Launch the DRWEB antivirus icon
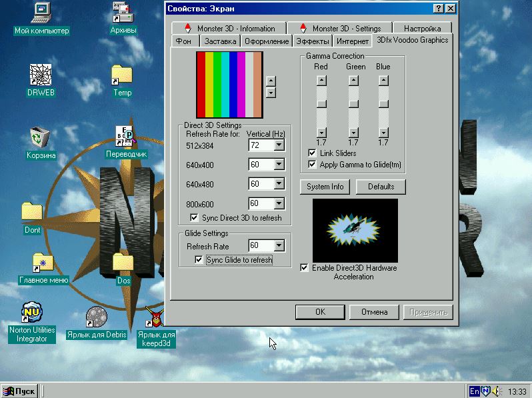532x398 pixels. [x=41, y=75]
